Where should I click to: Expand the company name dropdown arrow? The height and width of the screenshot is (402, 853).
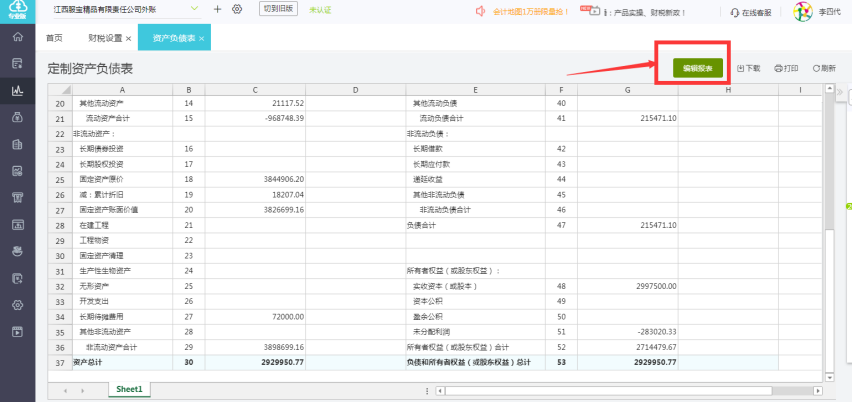click(195, 9)
